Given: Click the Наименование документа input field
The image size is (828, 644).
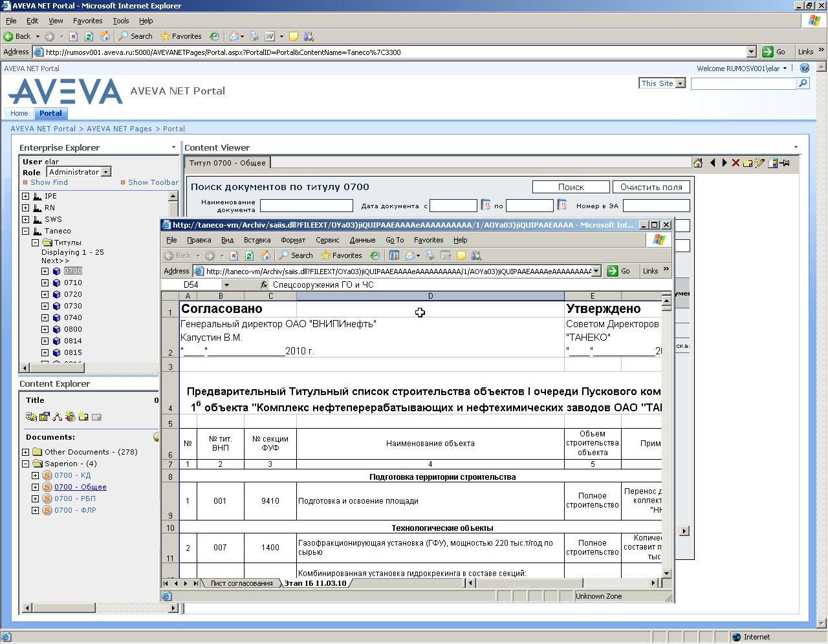Looking at the screenshot, I should (307, 206).
